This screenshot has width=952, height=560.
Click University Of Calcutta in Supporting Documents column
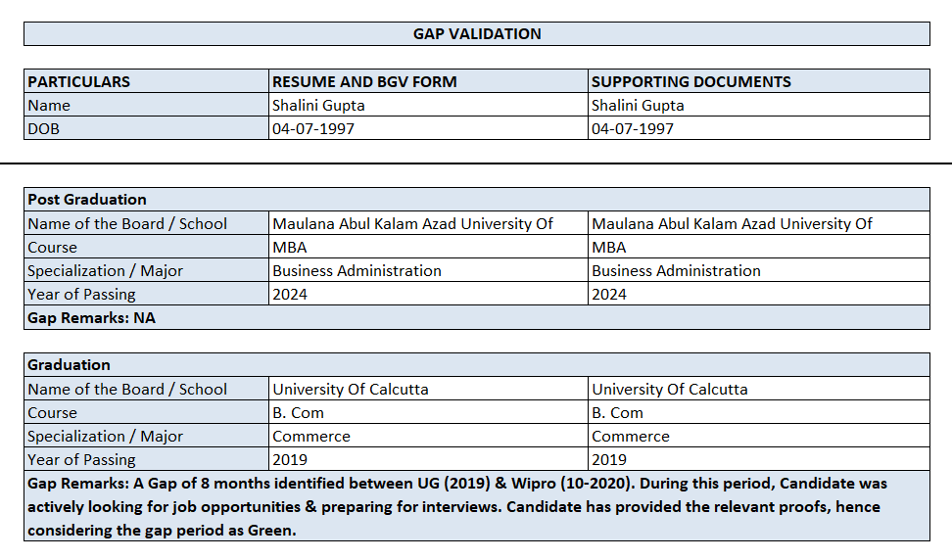click(670, 389)
